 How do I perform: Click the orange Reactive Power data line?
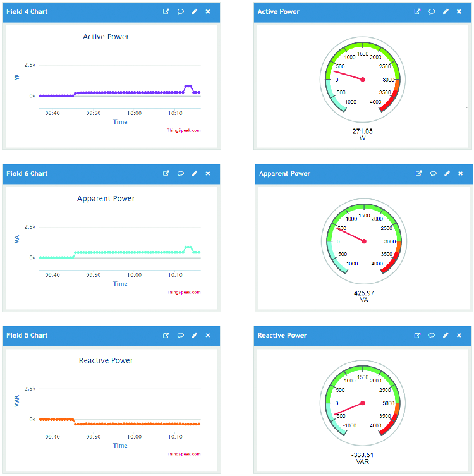[x=126, y=424]
